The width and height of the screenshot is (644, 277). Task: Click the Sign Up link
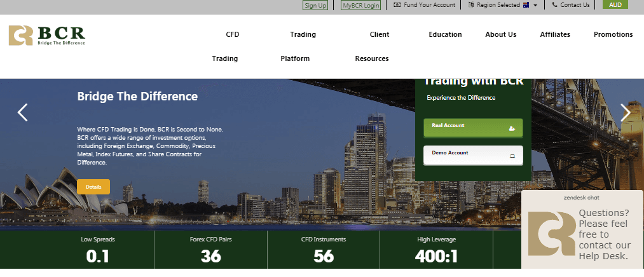[315, 5]
